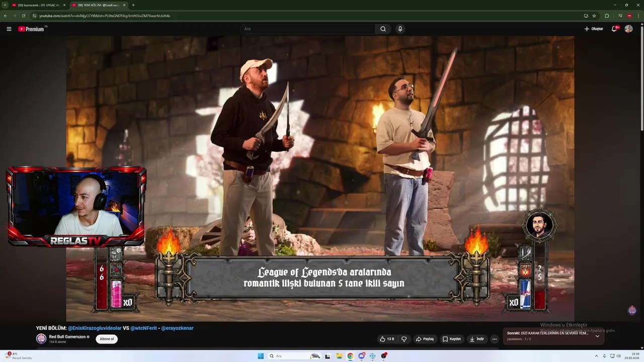Share the video via Paylaş

coord(425,339)
